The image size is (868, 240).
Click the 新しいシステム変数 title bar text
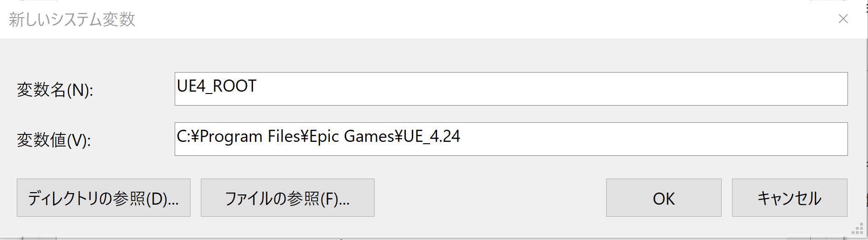72,20
